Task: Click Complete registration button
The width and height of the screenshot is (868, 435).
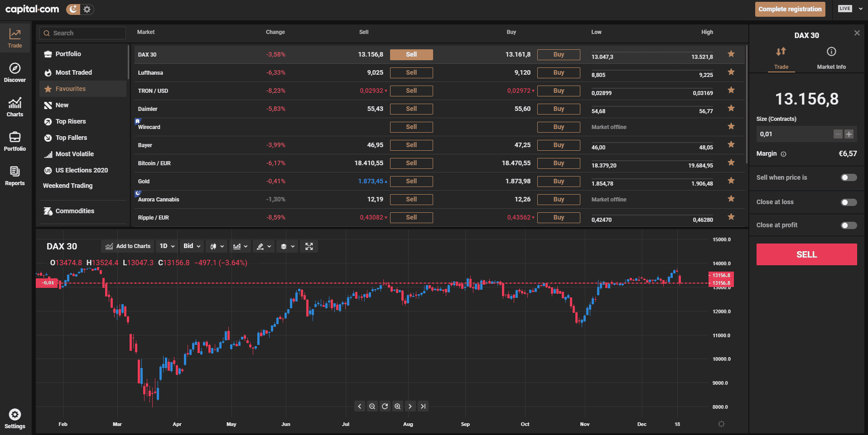Action: point(790,9)
